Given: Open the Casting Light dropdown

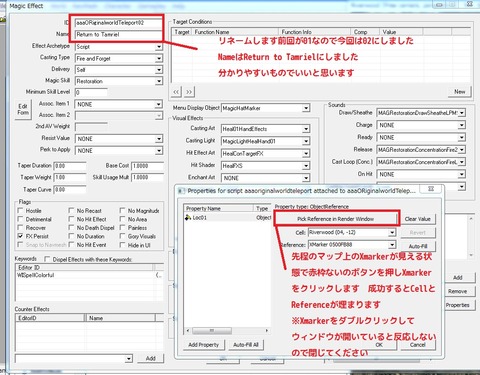Looking at the screenshot, I should click(x=306, y=141).
